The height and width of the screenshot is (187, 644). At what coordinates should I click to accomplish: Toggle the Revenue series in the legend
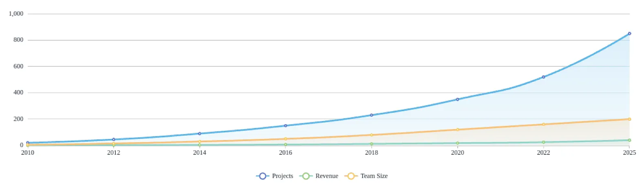(x=319, y=176)
